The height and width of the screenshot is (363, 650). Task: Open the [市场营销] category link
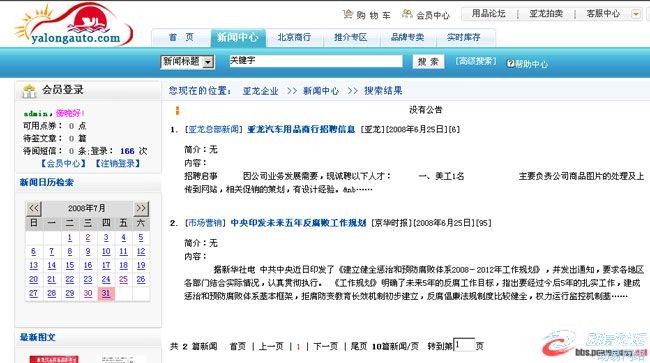pyautogui.click(x=205, y=223)
